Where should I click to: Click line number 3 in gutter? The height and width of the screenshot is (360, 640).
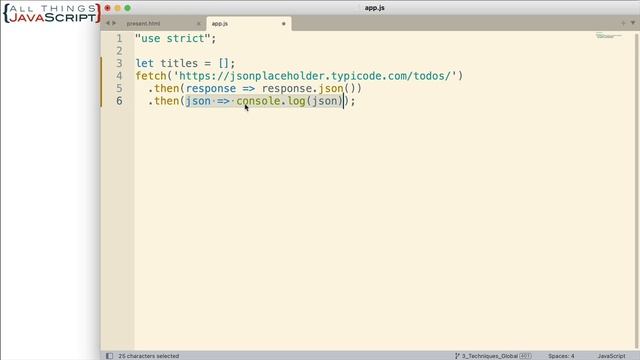[119, 63]
